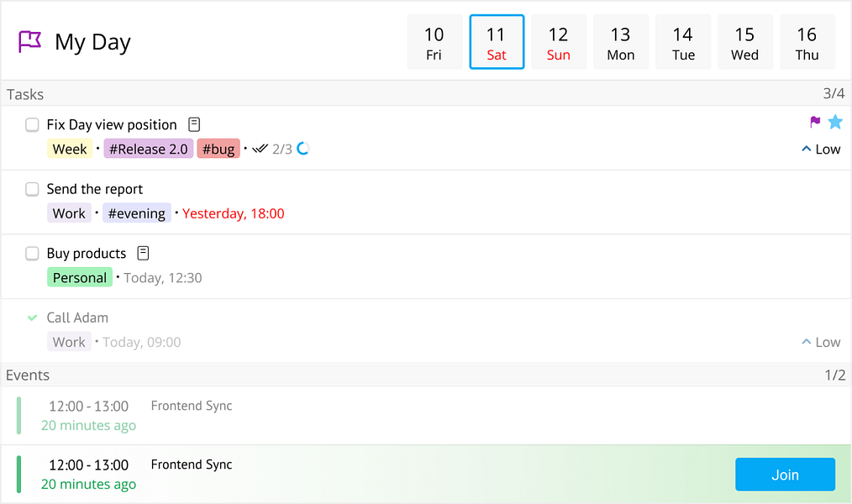Click the My Day flag icon
The image size is (852, 504).
coord(30,41)
